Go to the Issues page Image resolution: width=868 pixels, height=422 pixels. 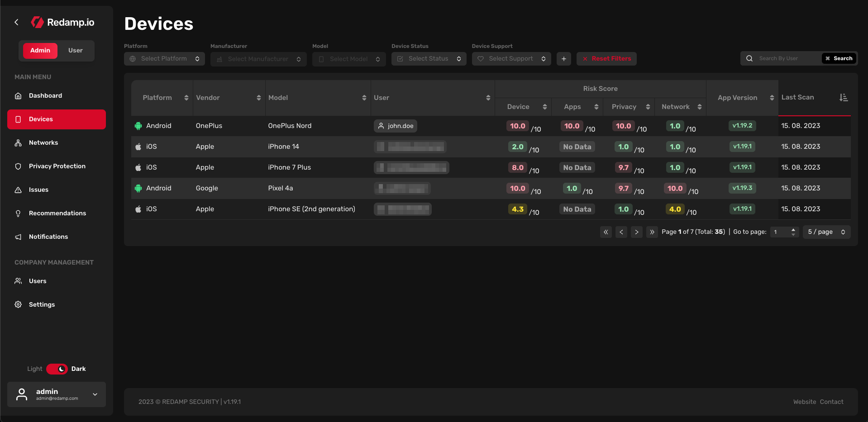click(57, 190)
